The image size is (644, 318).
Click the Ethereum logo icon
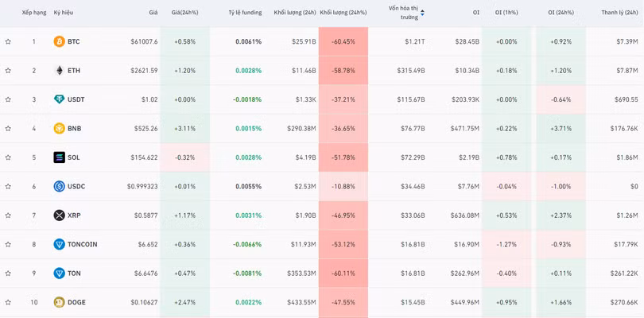click(59, 71)
